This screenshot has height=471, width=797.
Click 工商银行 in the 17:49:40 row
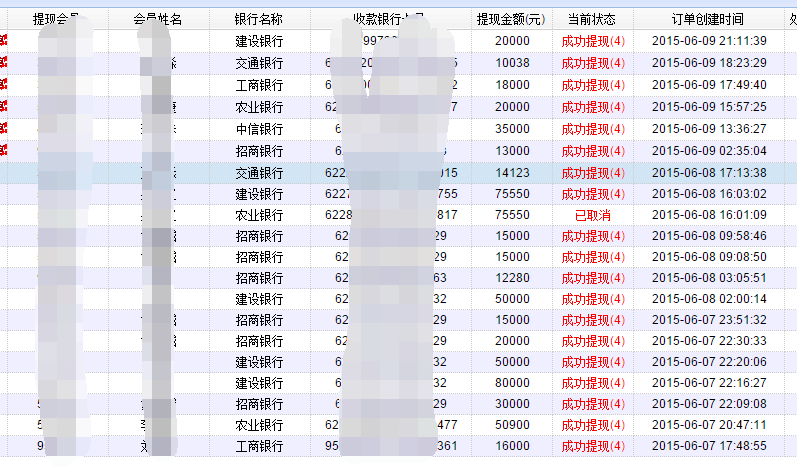(259, 85)
